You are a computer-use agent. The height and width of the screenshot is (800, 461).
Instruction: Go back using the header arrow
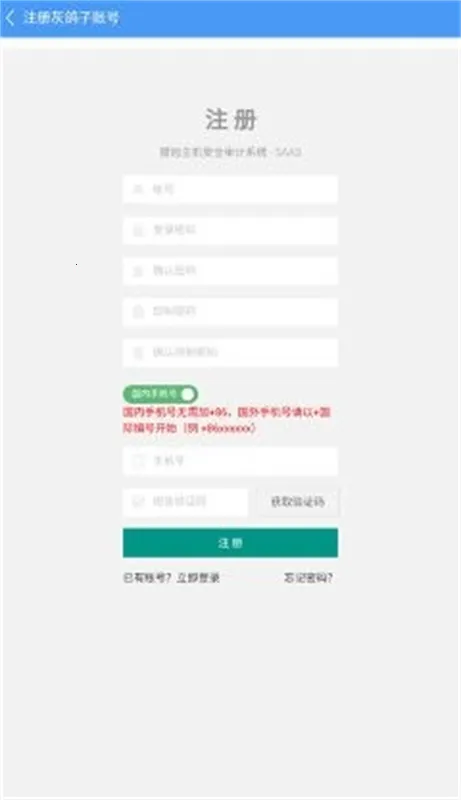pyautogui.click(x=10, y=18)
